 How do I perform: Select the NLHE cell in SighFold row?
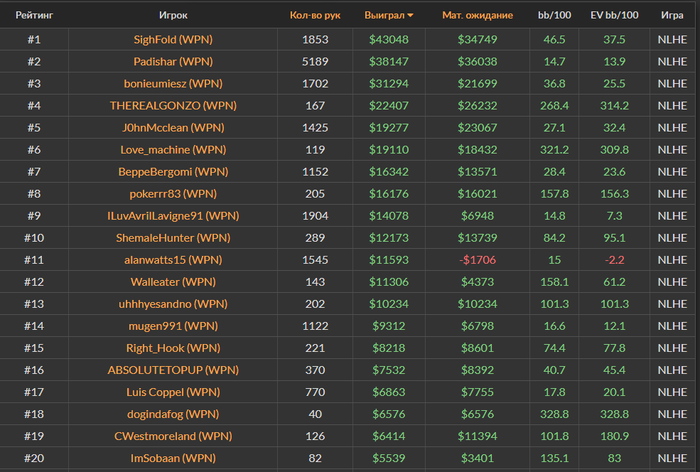672,39
